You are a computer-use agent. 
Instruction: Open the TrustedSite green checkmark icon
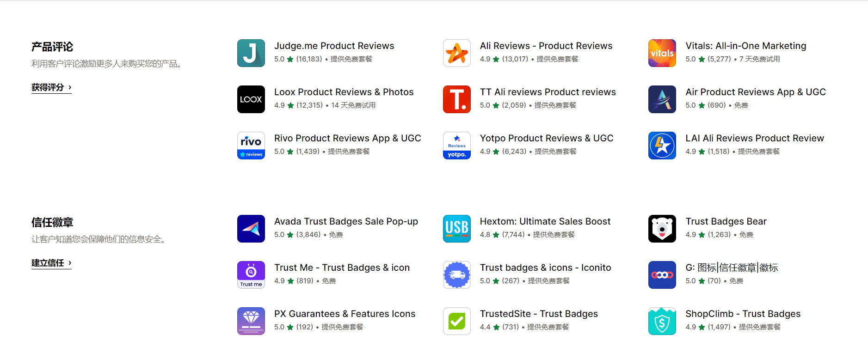point(457,321)
